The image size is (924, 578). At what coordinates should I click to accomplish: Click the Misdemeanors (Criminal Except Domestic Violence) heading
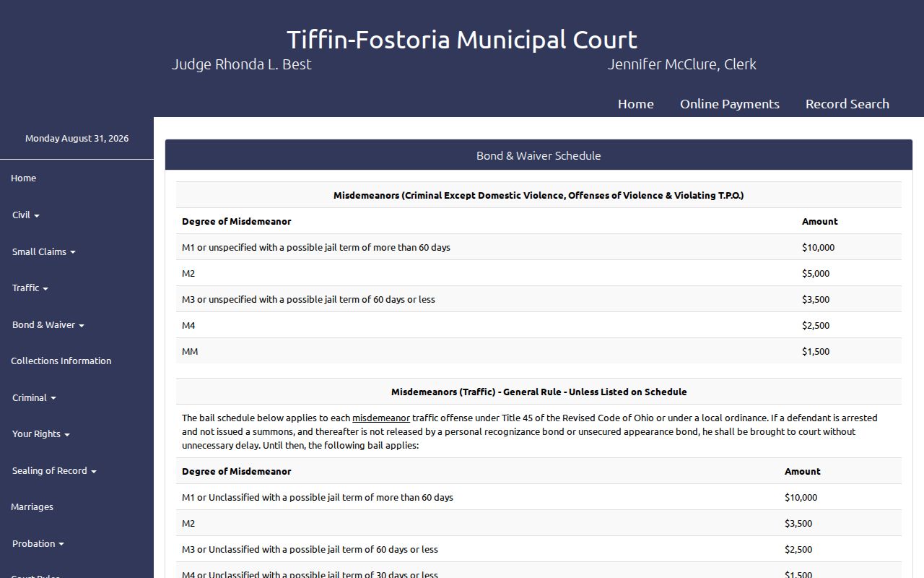[x=539, y=195]
